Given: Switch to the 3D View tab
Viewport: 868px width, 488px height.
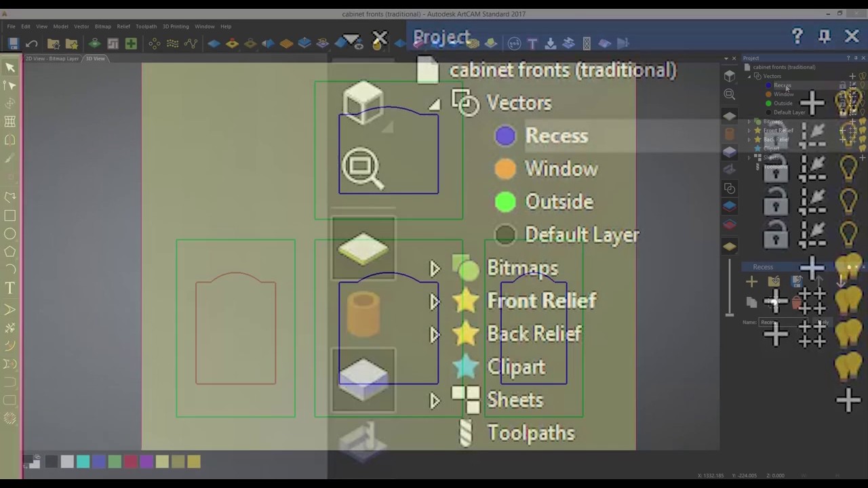Looking at the screenshot, I should pos(95,59).
